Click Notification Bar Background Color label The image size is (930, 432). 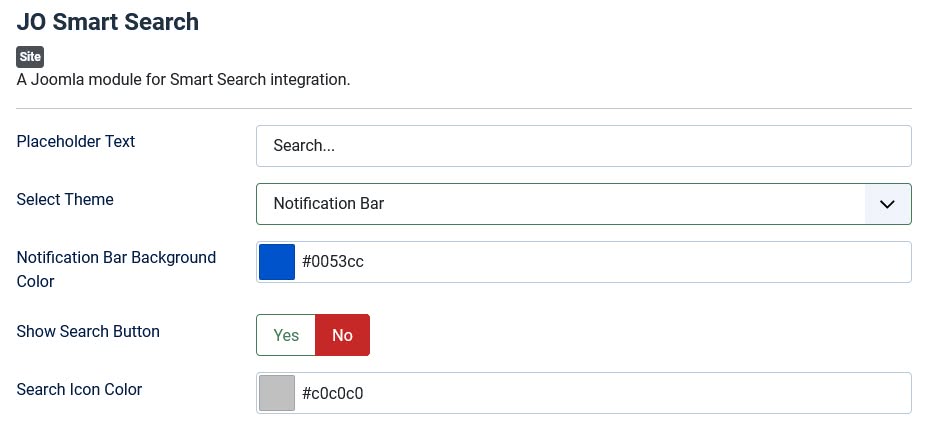(x=116, y=258)
